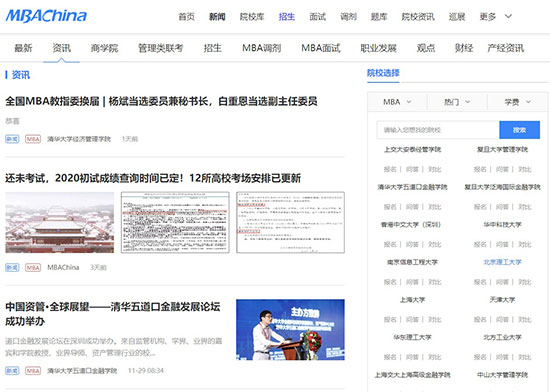Open 招生 in the top navigation bar
The width and height of the screenshot is (550, 392).
pyautogui.click(x=287, y=16)
